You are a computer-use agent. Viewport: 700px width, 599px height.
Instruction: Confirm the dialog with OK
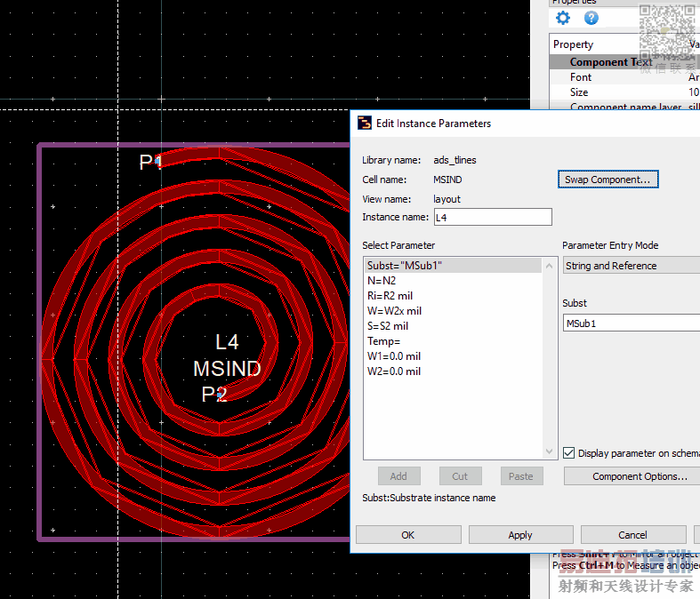click(x=407, y=535)
